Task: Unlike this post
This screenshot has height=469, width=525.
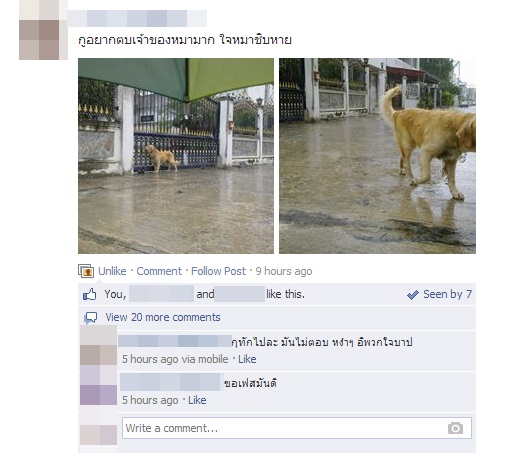Action: pos(112,271)
